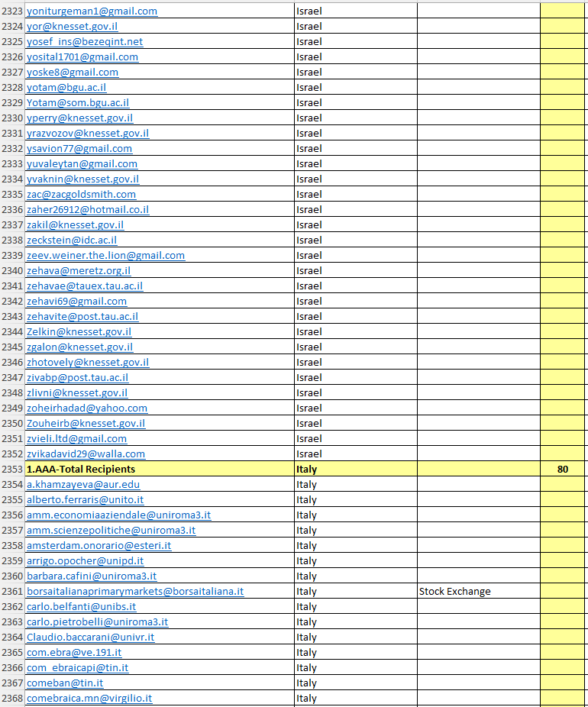Open the yotam@bgu.ac.il link
The width and height of the screenshot is (588, 707).
pos(66,88)
